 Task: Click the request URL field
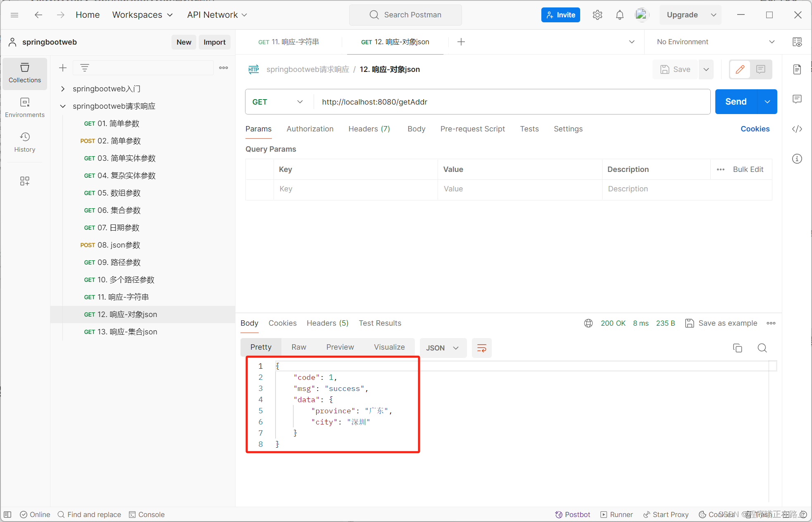[512, 102]
